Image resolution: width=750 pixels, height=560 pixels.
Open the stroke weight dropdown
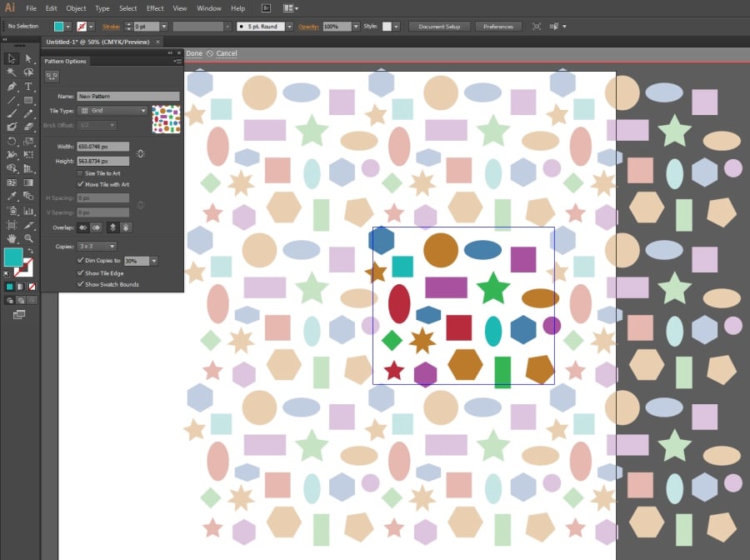point(164,27)
